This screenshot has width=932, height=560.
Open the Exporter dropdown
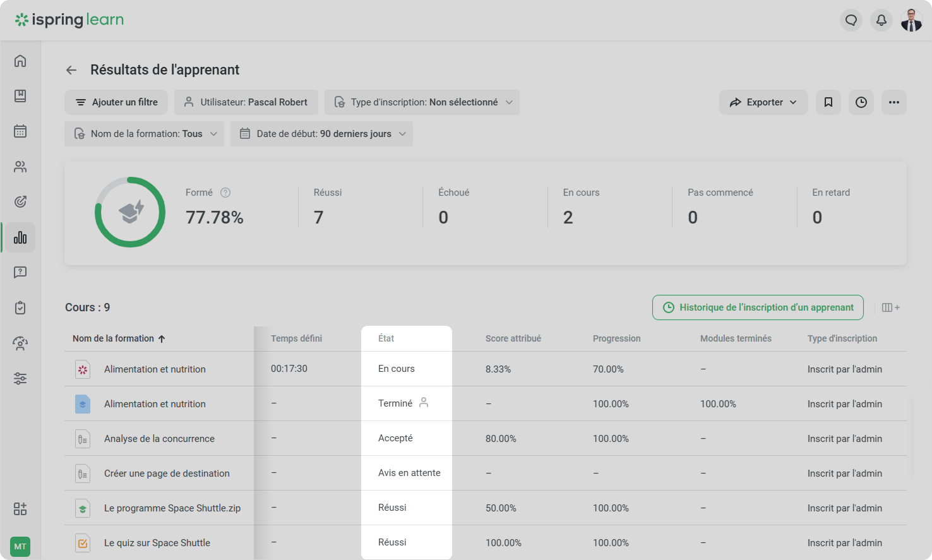click(x=763, y=102)
